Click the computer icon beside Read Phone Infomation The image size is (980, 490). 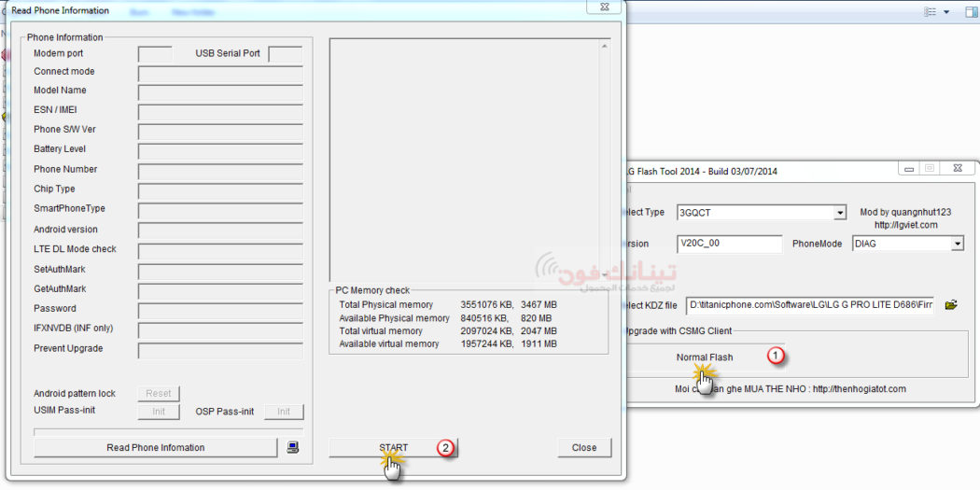tap(292, 447)
